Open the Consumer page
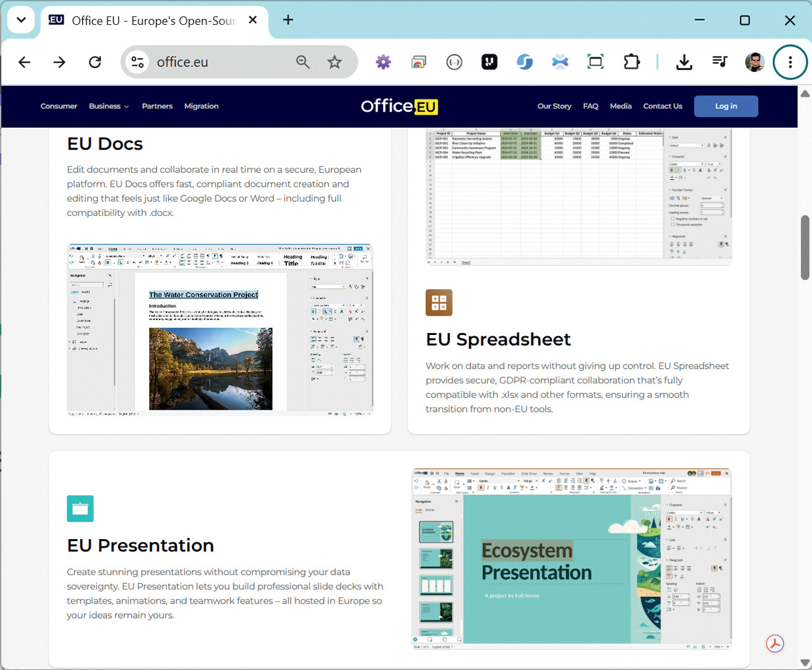The image size is (812, 670). (x=59, y=106)
